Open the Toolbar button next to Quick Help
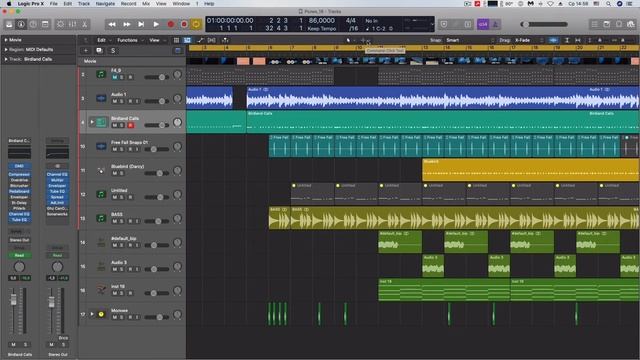640x360 pixels. 45,24
